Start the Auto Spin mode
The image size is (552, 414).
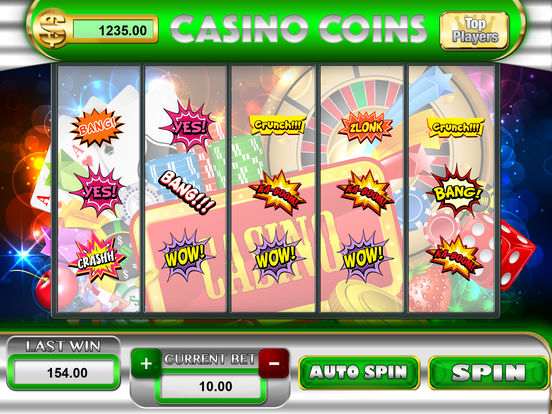[x=359, y=372]
